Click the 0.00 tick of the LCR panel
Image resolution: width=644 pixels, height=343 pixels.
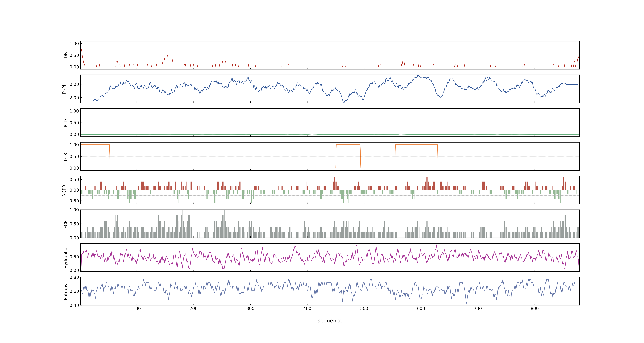click(x=74, y=168)
